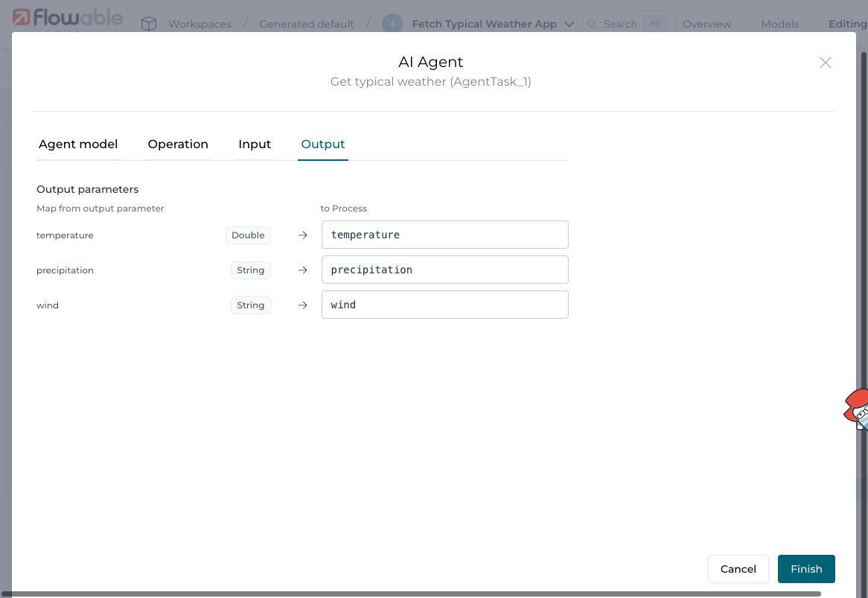Image resolution: width=868 pixels, height=598 pixels.
Task: Click the sparkle app icon in the breadcrumb
Action: coord(392,23)
